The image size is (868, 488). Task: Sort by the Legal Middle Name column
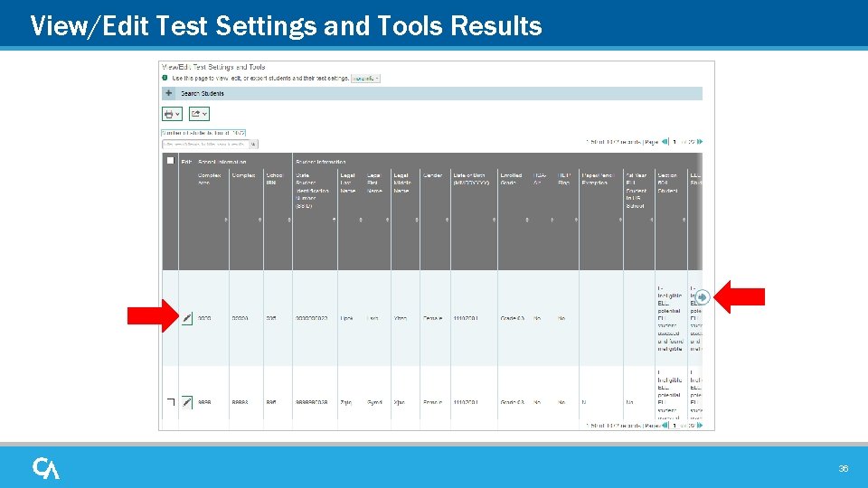416,221
